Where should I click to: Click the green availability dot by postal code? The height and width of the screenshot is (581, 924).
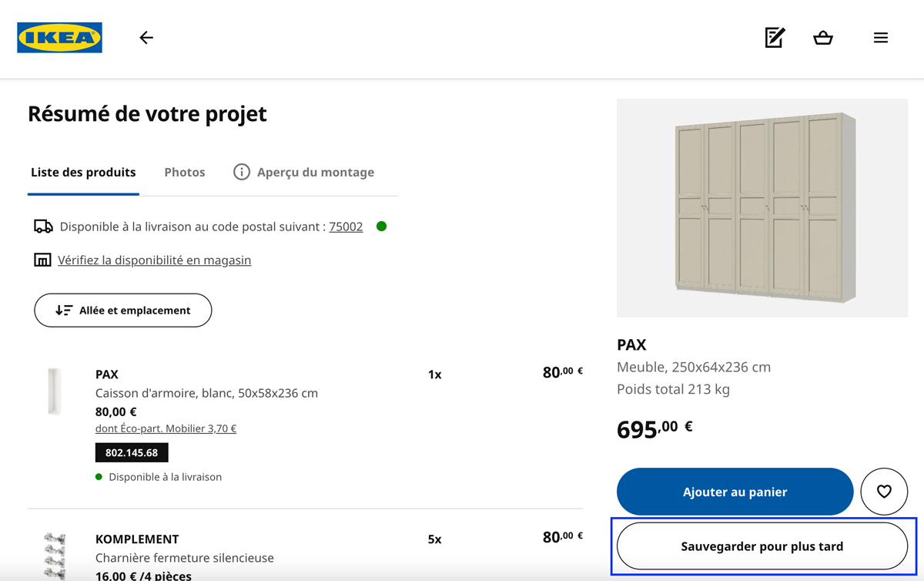381,227
